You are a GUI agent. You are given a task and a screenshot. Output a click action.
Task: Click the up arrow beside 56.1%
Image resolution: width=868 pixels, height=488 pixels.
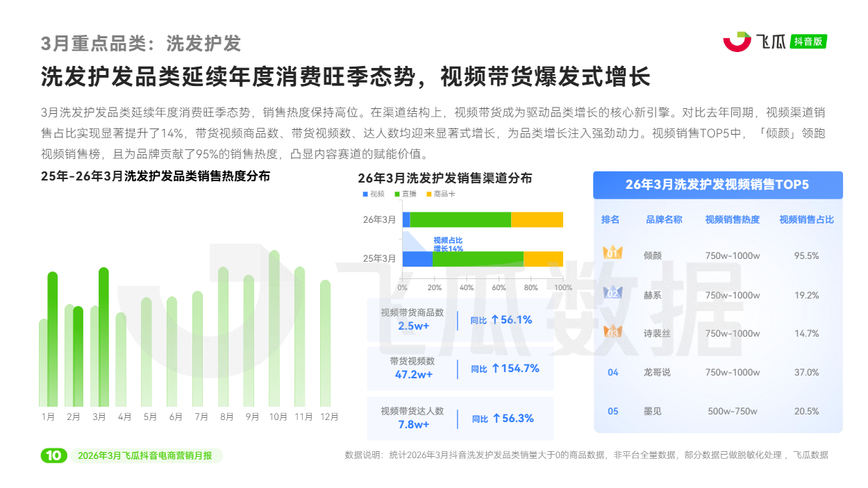point(495,320)
